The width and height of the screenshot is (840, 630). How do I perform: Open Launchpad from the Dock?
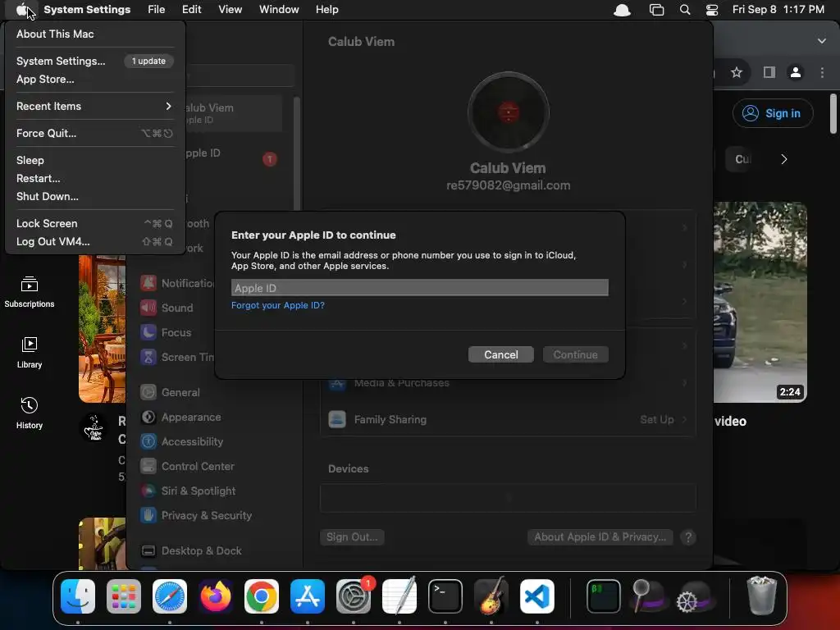pyautogui.click(x=124, y=596)
